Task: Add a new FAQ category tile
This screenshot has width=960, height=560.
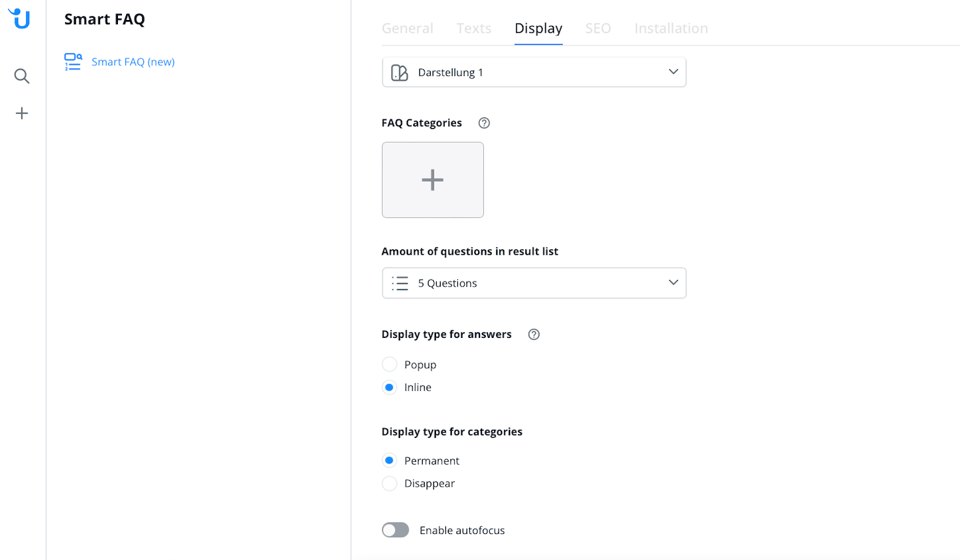Action: [x=433, y=180]
